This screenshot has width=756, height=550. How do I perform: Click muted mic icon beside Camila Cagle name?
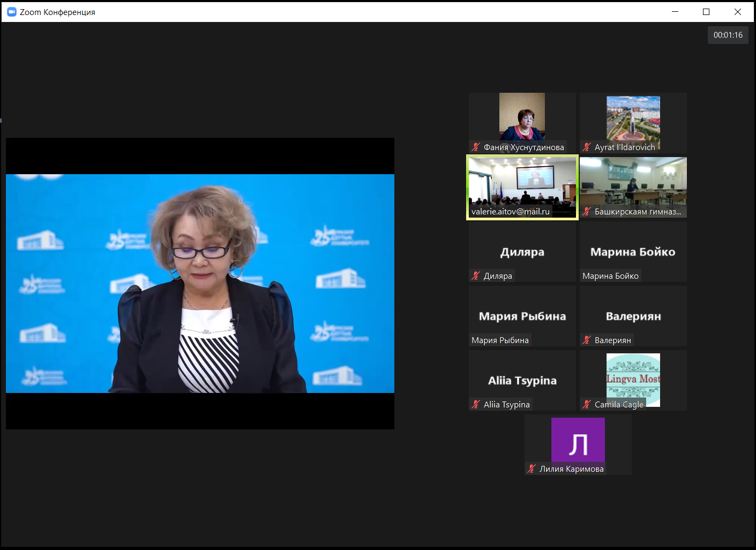pyautogui.click(x=587, y=404)
